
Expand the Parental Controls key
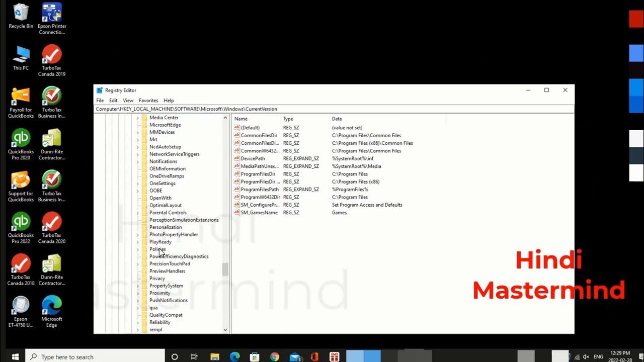137,213
